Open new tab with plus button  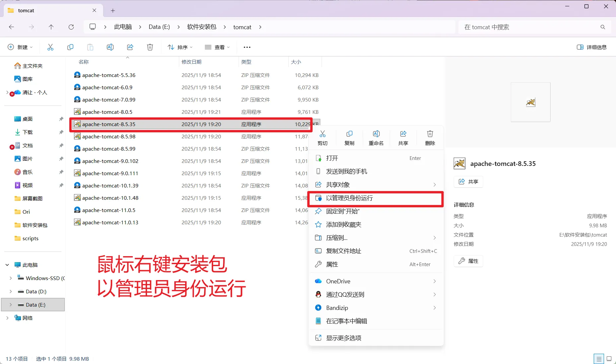coord(113,11)
